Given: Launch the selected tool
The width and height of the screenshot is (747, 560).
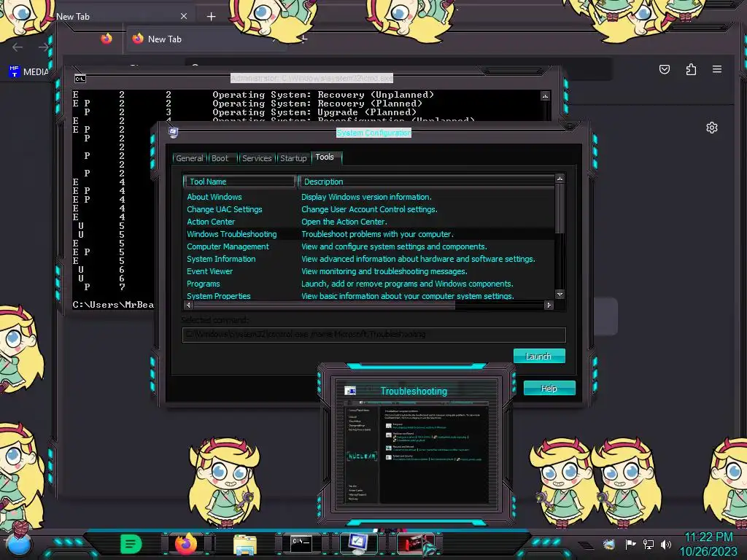Looking at the screenshot, I should (539, 356).
